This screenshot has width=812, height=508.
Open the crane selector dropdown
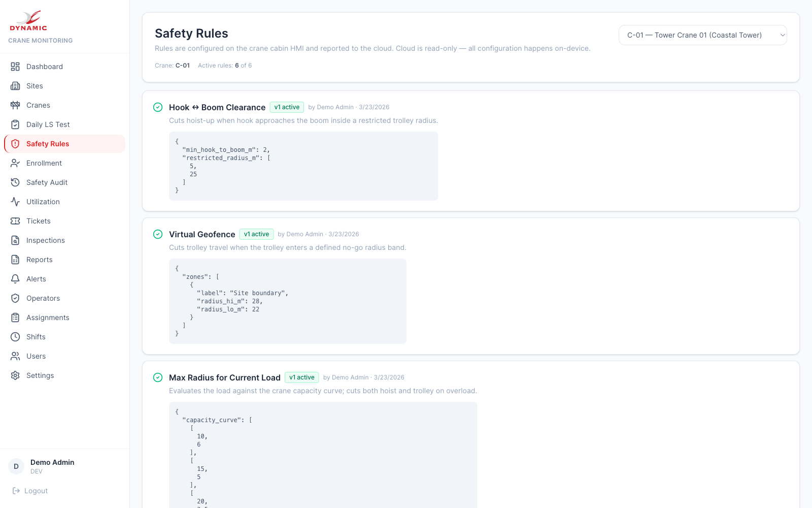[702, 35]
